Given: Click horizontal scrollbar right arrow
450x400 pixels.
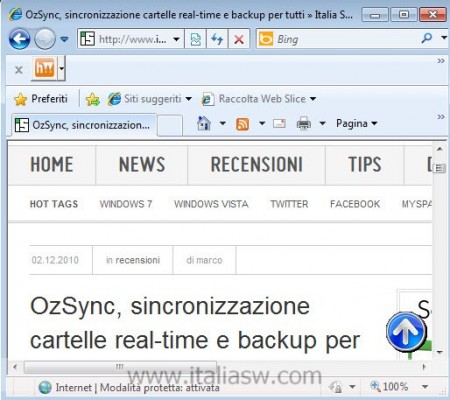Looking at the screenshot, I should (424, 367).
